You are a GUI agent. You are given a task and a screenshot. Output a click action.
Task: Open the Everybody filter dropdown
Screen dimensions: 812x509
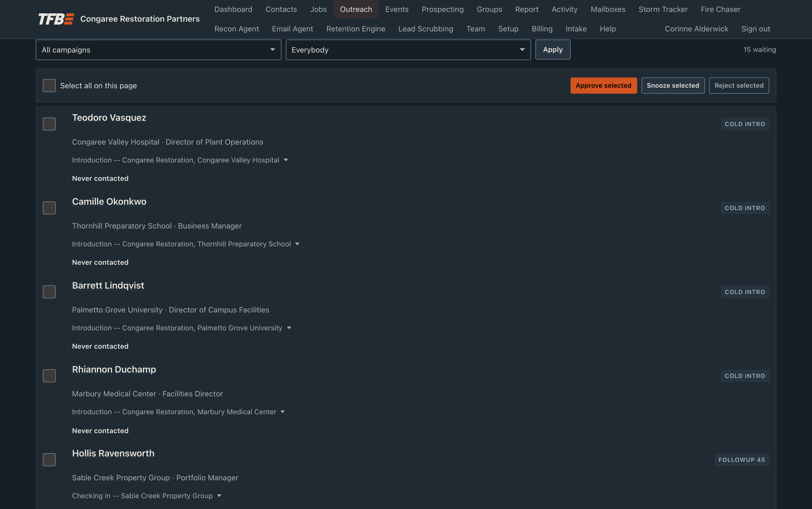pos(408,50)
